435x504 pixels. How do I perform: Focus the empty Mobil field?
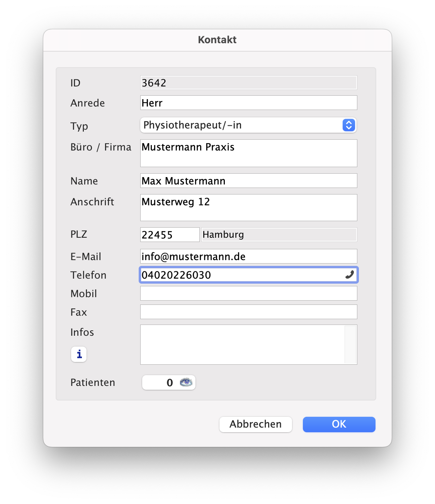[x=248, y=294]
